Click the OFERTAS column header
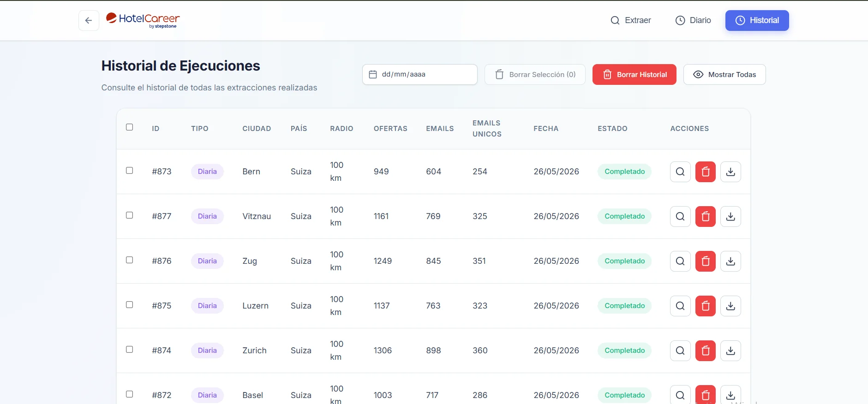Image resolution: width=868 pixels, height=404 pixels. (x=390, y=129)
